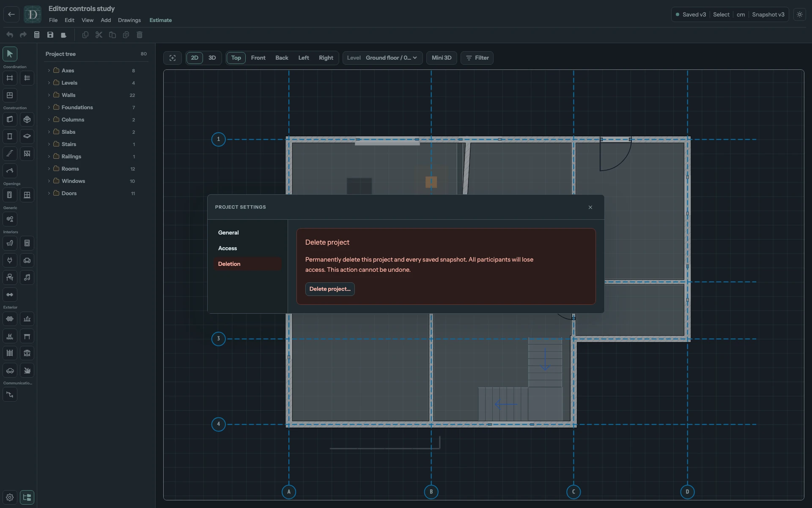The image size is (812, 508).
Task: Open the calculator icon in the toolbar
Action: click(37, 35)
